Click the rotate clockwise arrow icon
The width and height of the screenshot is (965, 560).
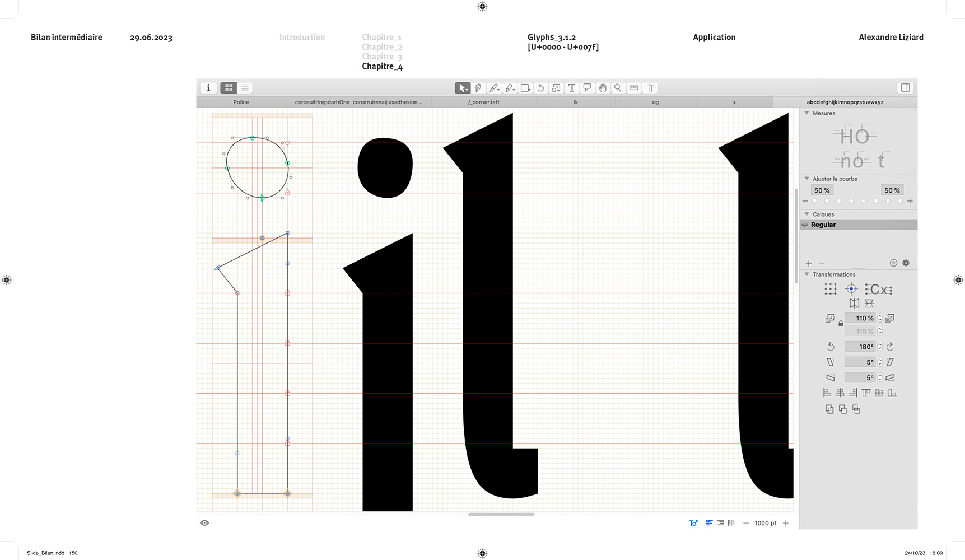[x=890, y=347]
